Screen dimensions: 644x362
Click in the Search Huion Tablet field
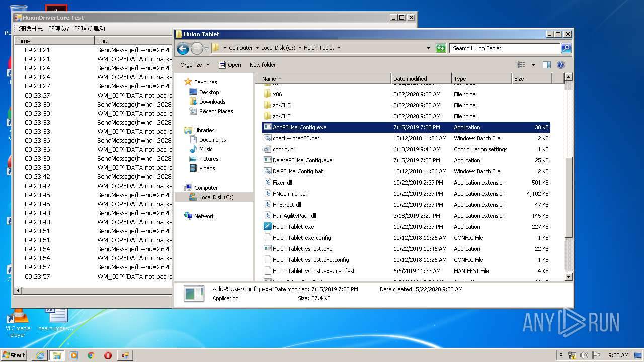tap(505, 48)
